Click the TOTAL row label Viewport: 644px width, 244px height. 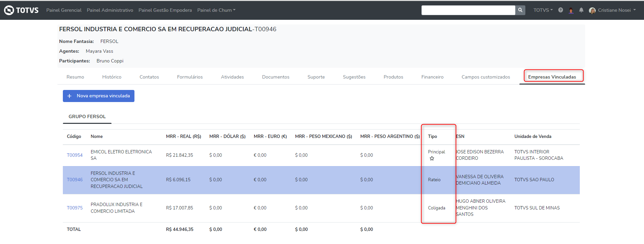click(74, 229)
